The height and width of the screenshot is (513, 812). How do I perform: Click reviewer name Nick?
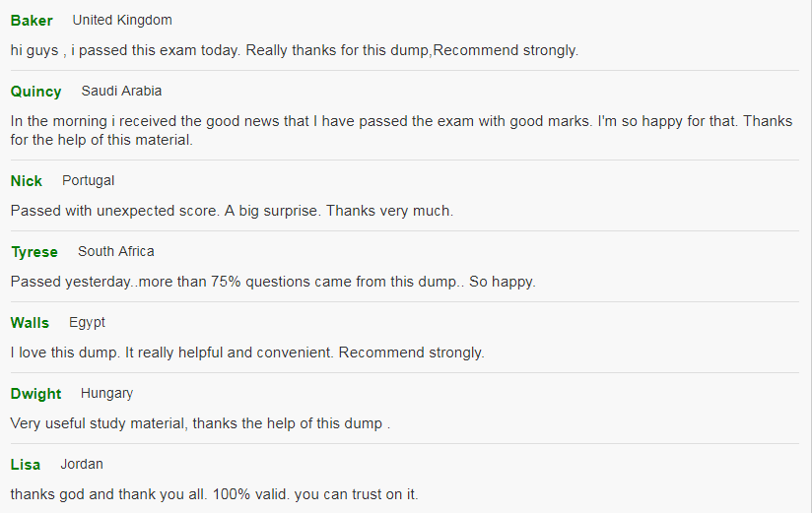click(27, 180)
